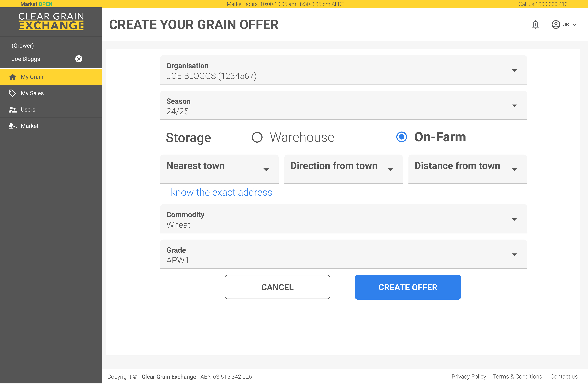Open the JB user account menu
Image resolution: width=588 pixels, height=384 pixels.
pyautogui.click(x=564, y=25)
